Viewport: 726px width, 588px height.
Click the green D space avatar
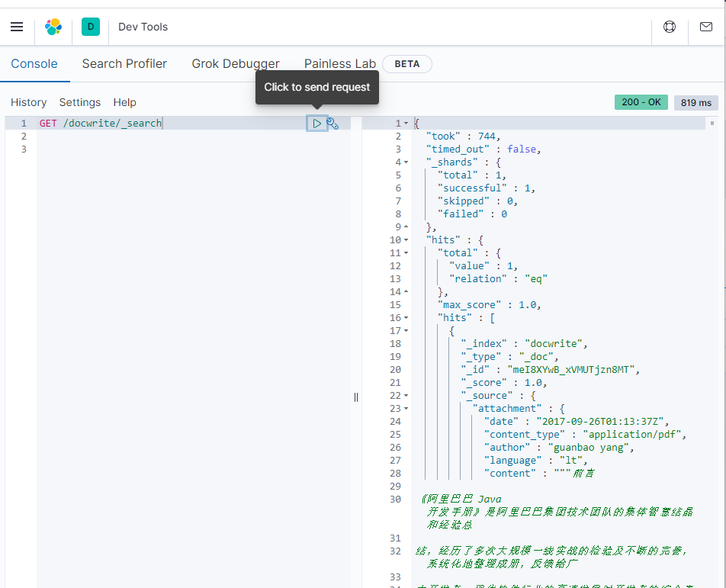click(x=91, y=27)
